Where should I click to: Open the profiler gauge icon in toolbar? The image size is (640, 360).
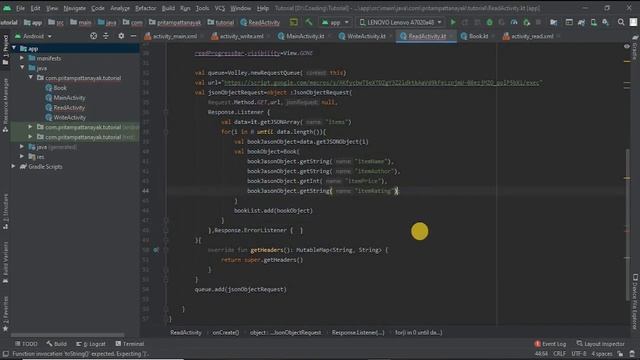[x=514, y=22]
